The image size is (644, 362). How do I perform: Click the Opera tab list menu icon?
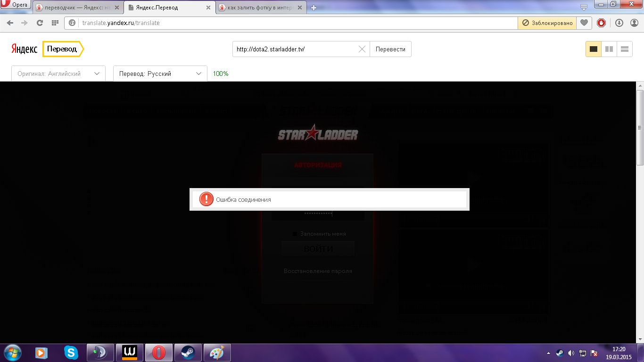(584, 7)
